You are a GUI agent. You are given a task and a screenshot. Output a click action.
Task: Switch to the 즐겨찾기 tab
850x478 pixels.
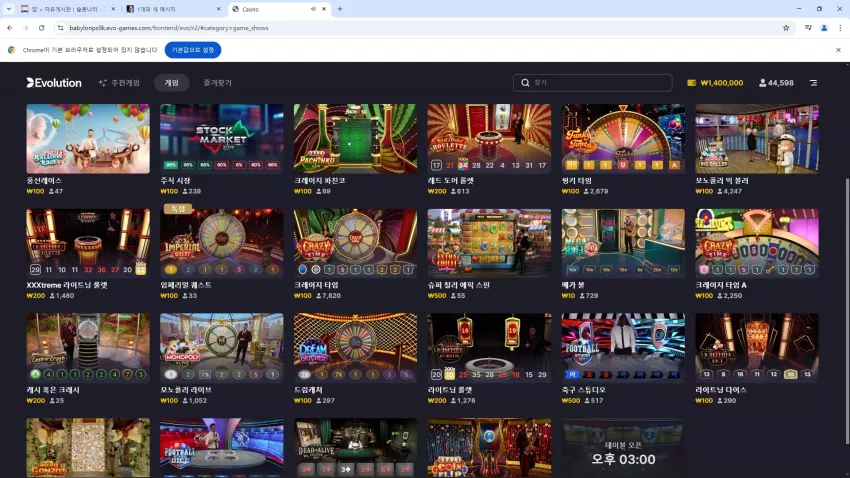(217, 83)
